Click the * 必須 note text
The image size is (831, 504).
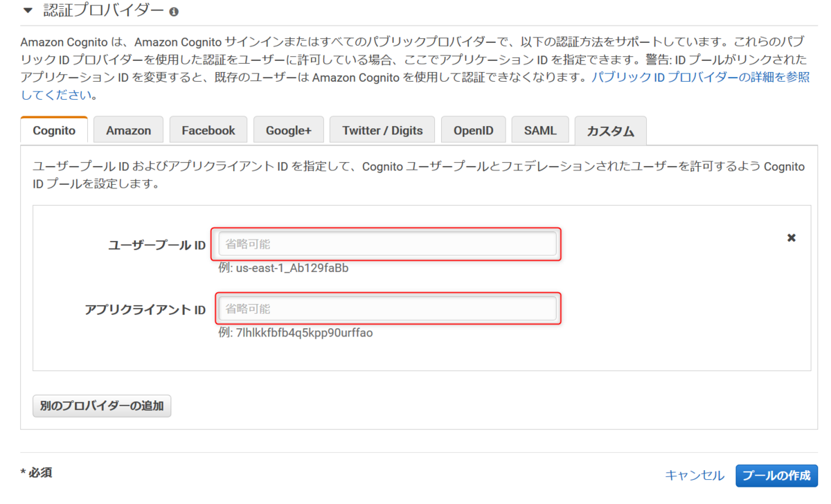[x=36, y=473]
